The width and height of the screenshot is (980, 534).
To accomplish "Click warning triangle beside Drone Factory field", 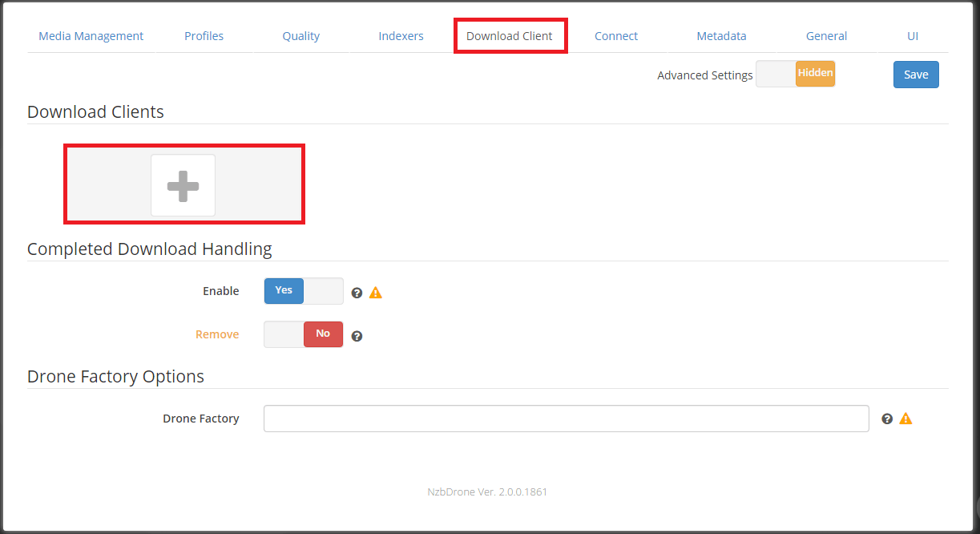I will (x=905, y=419).
